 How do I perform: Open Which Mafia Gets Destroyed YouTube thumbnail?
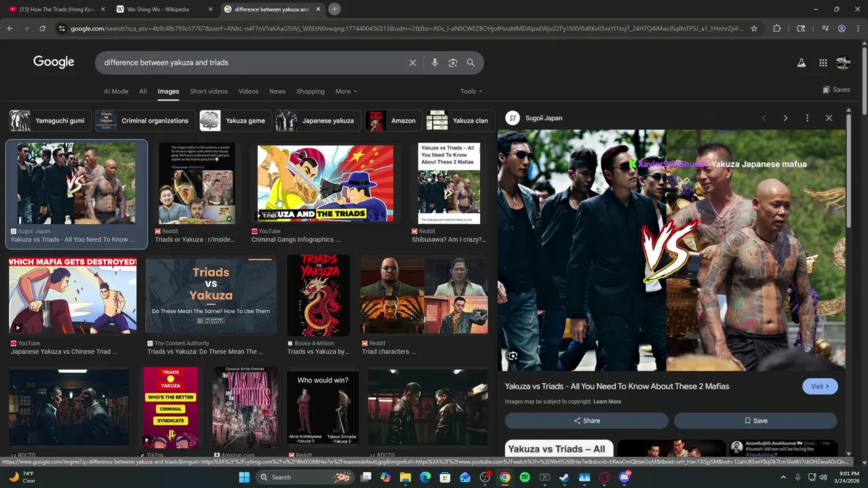click(73, 295)
